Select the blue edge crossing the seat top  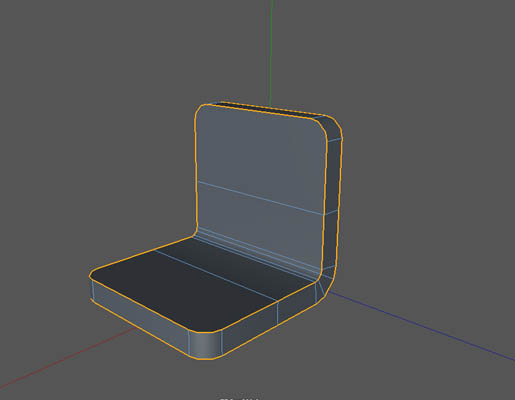click(215, 276)
